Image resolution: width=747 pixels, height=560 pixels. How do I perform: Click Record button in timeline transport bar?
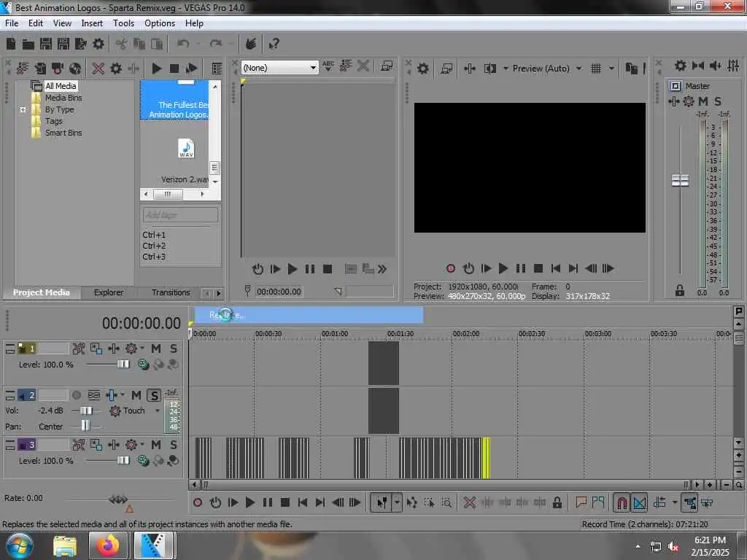pos(198,503)
